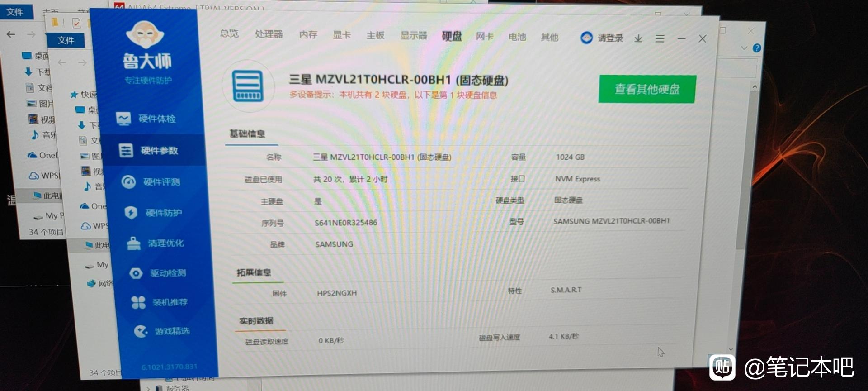
Task: Click 查看其他硬盘 green button
Action: click(647, 89)
